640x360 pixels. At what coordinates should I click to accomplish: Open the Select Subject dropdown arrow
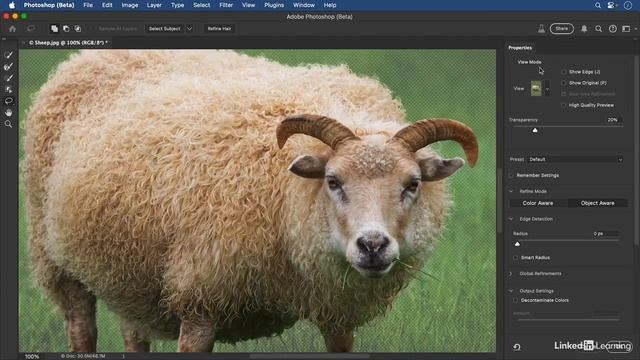[189, 29]
